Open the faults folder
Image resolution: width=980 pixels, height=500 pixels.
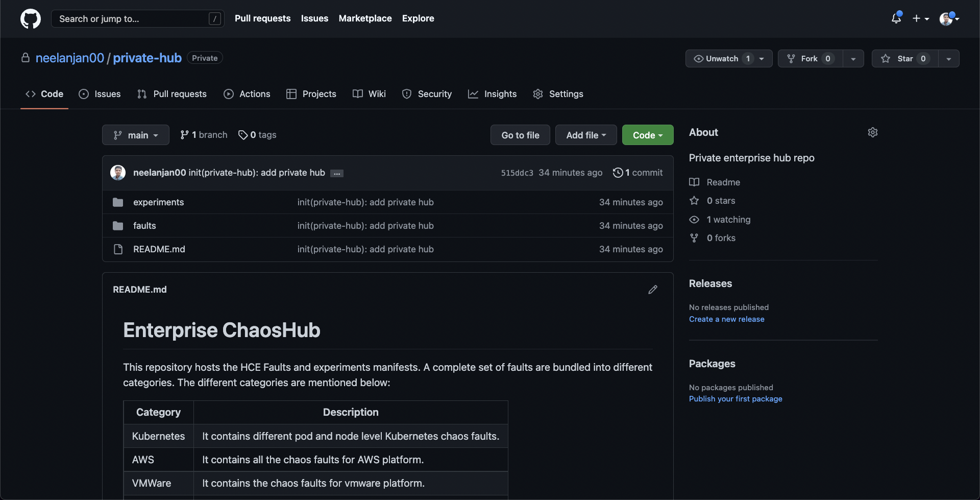144,226
